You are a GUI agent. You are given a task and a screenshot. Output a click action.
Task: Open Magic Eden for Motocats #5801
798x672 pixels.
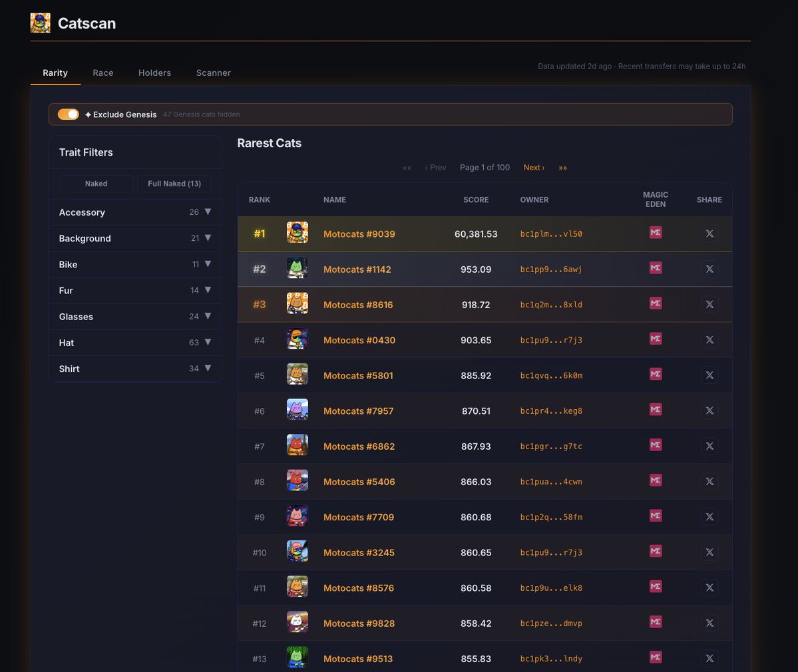656,375
